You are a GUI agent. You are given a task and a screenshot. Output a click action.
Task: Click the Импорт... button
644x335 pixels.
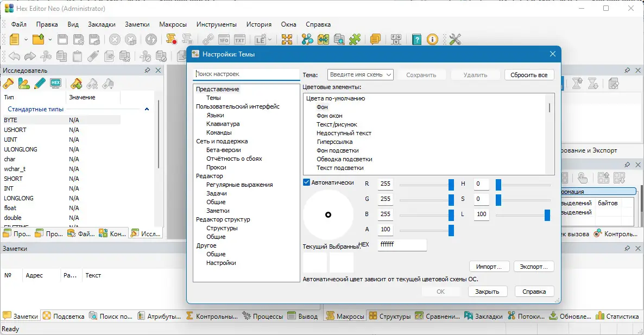point(489,267)
